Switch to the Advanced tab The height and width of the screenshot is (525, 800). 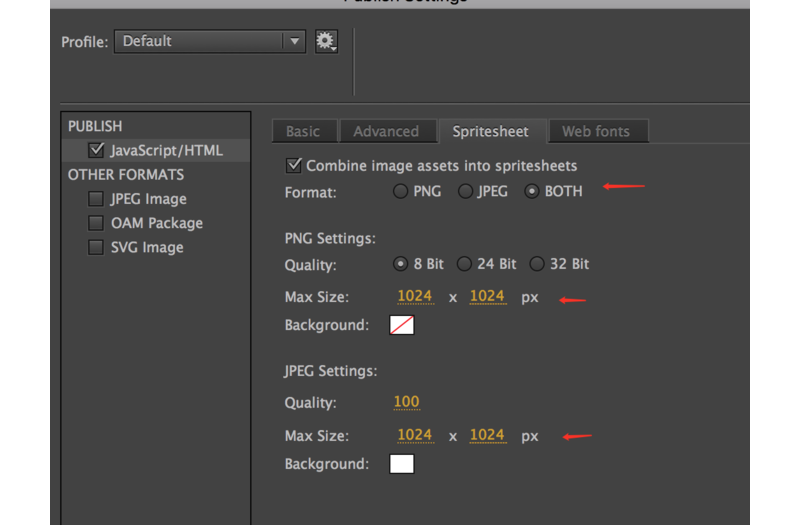[387, 131]
